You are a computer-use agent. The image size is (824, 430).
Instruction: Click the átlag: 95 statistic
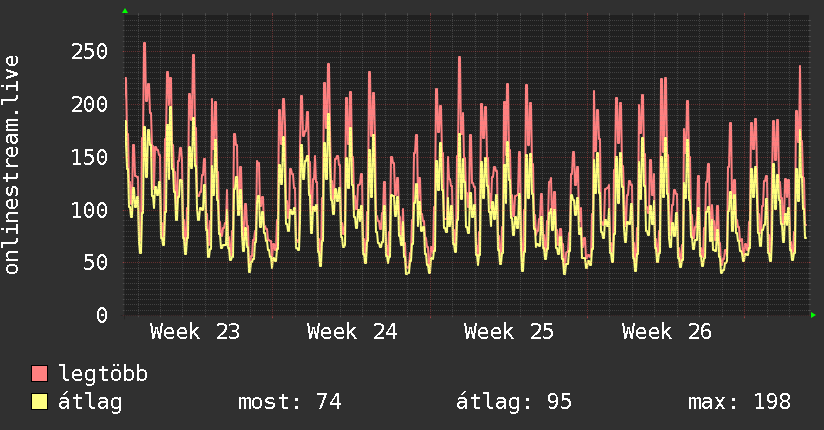coord(513,402)
